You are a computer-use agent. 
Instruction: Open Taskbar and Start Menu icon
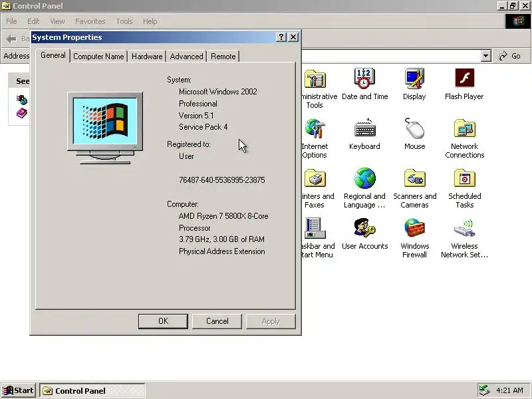(x=315, y=228)
